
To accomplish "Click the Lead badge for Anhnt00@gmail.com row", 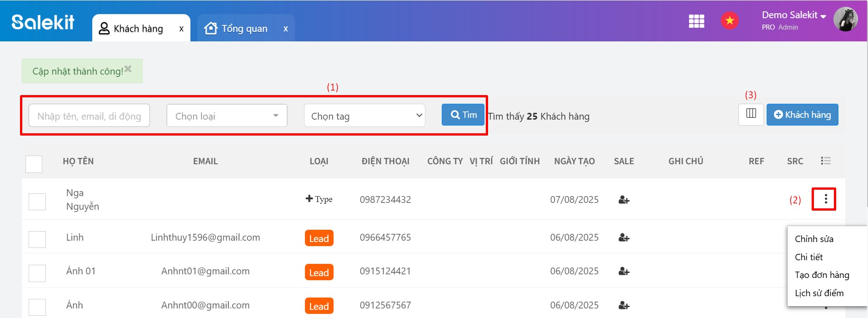I will (x=319, y=306).
